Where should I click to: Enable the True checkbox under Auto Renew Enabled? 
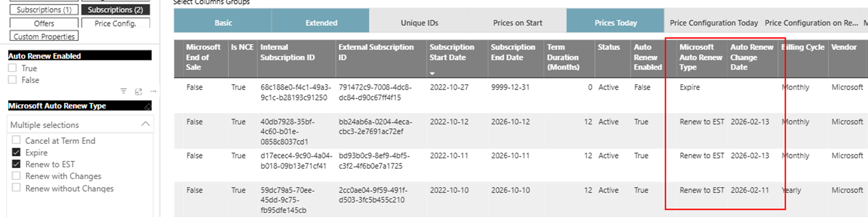click(x=12, y=68)
